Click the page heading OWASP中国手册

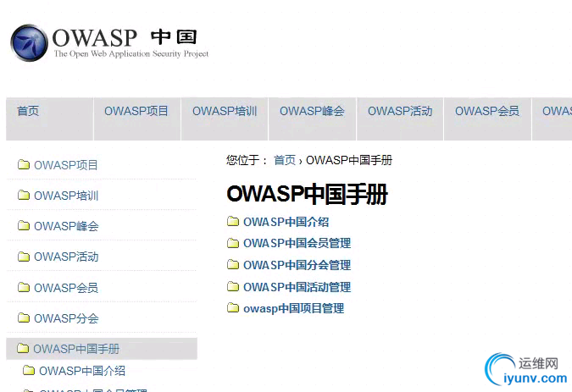point(307,194)
